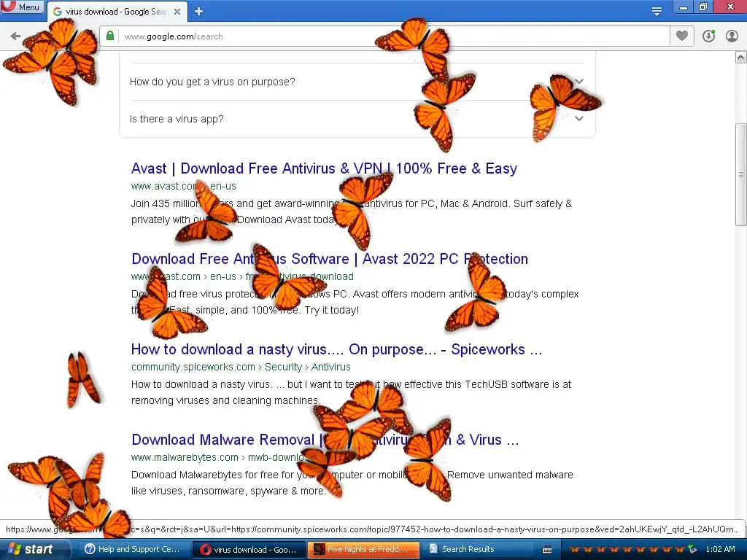Switch to the virus download Google Search tab
Screen dimensions: 747x560
tap(117, 12)
